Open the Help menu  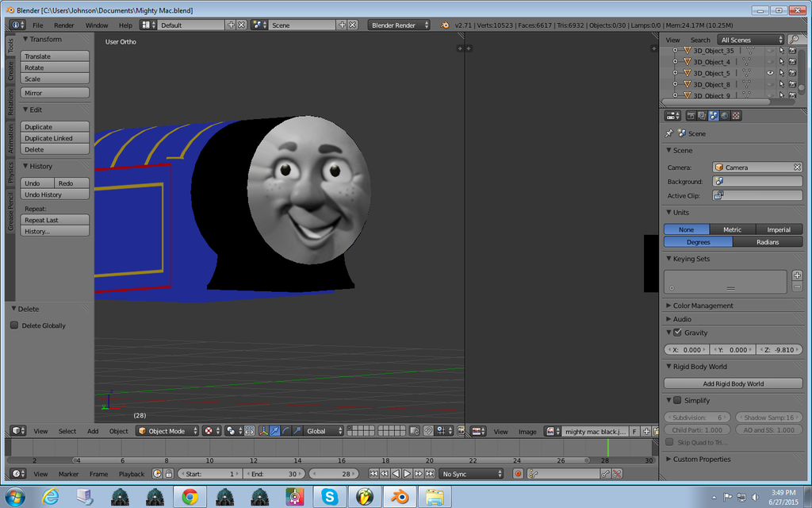[125, 25]
